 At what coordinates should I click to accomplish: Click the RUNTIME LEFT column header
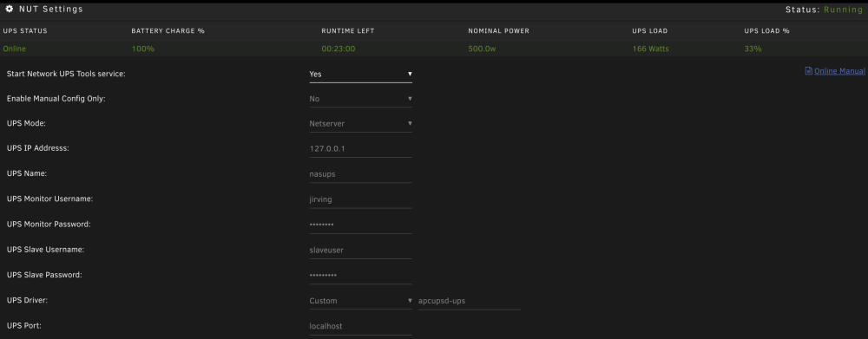pos(348,31)
